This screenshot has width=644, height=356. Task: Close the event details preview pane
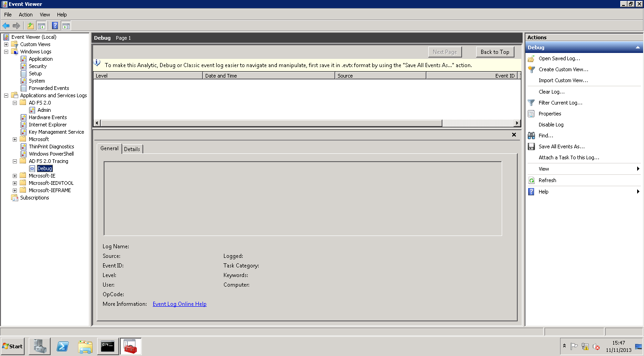tap(514, 135)
